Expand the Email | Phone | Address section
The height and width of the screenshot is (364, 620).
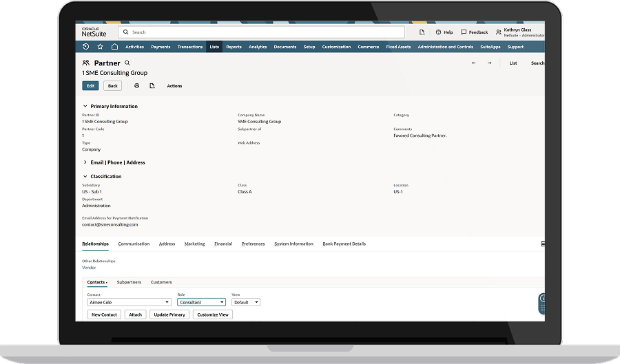coord(85,162)
